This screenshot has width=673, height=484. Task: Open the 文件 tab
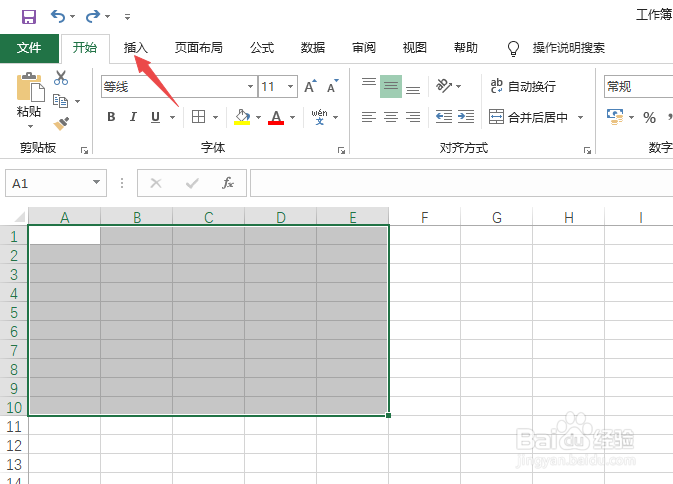tap(29, 48)
